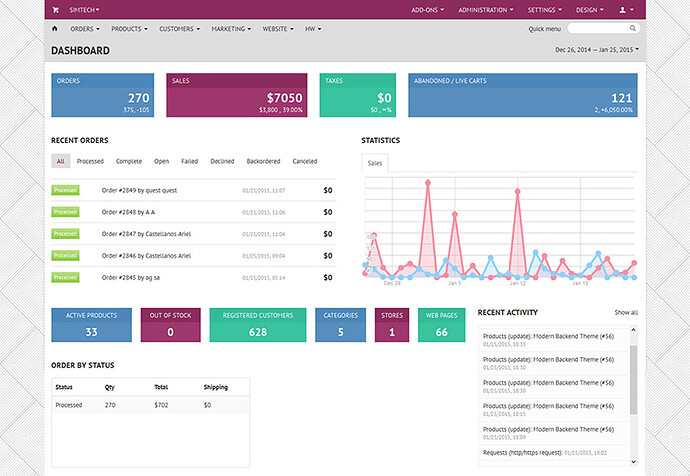The image size is (690, 476).
Task: Click the Processed badge of Order #2849
Action: 65,190
